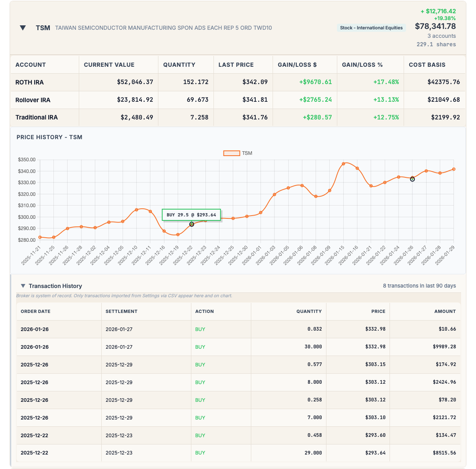
Task: Collapse the TSM security details panel
Action: pyautogui.click(x=23, y=28)
